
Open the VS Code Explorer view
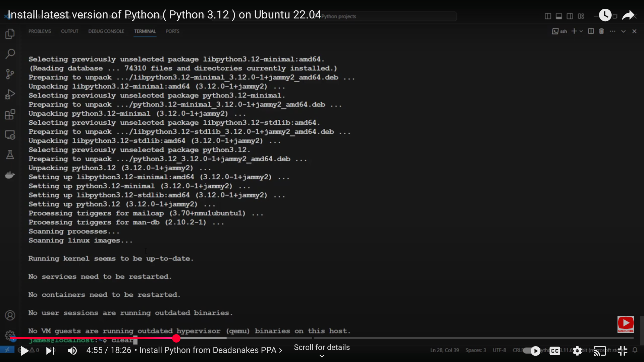click(10, 34)
